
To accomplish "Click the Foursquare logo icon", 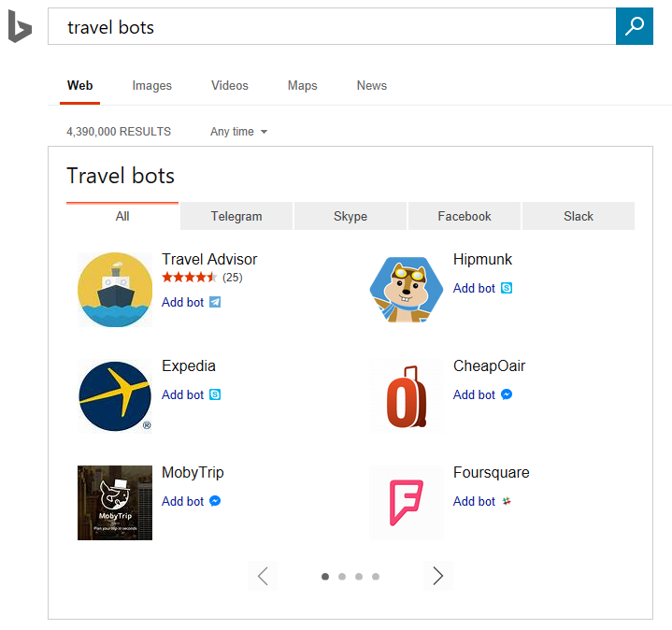I will (x=407, y=503).
